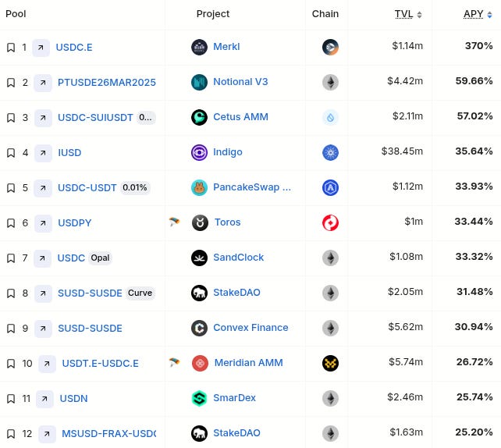Bookmark the Convex SUSD-SUSDE pool in row 9
The image size is (501, 448).
coord(11,329)
